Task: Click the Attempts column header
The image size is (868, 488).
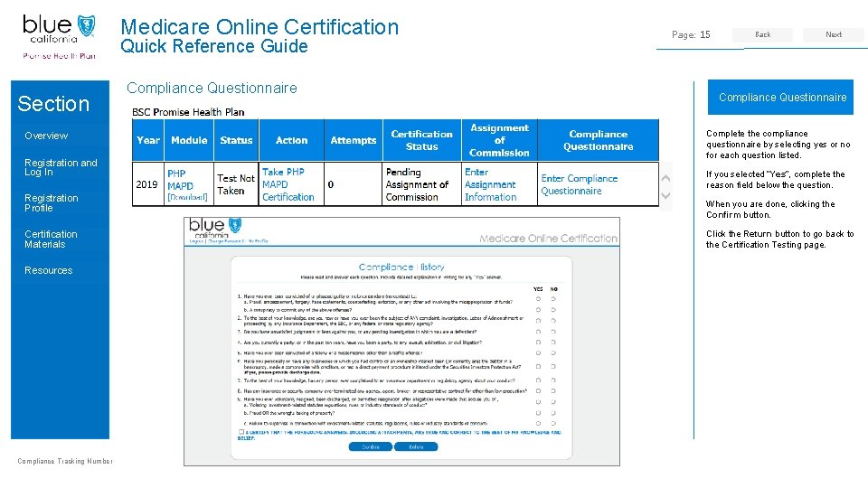Action: pos(354,141)
